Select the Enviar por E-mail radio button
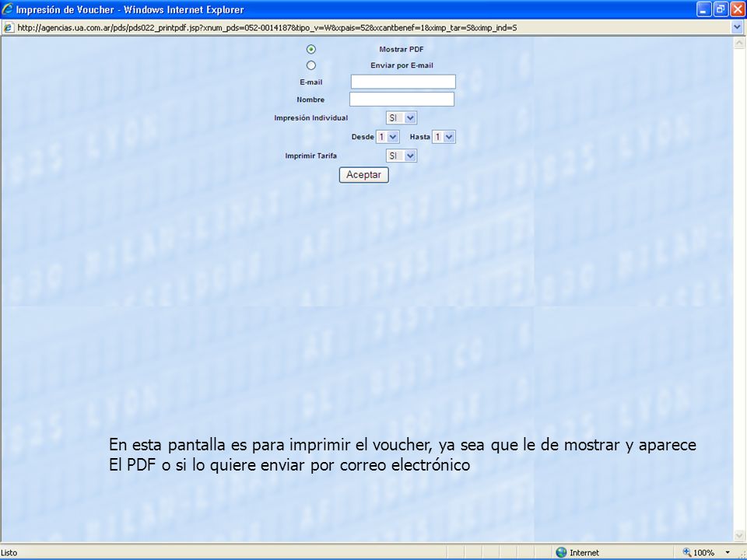Image resolution: width=747 pixels, height=560 pixels. [311, 65]
